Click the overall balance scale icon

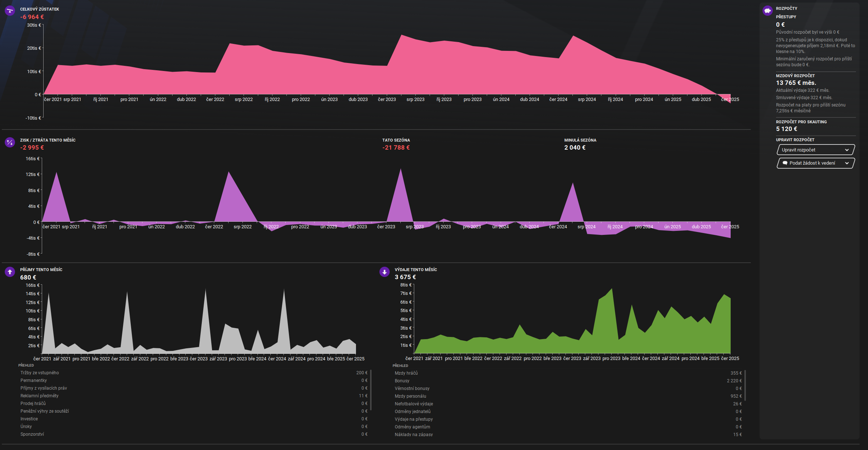10,11
